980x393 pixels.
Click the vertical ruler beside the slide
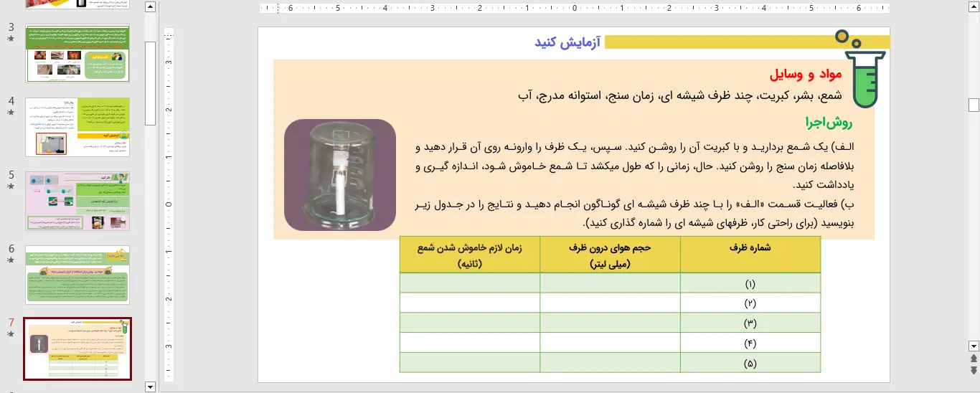click(170, 204)
